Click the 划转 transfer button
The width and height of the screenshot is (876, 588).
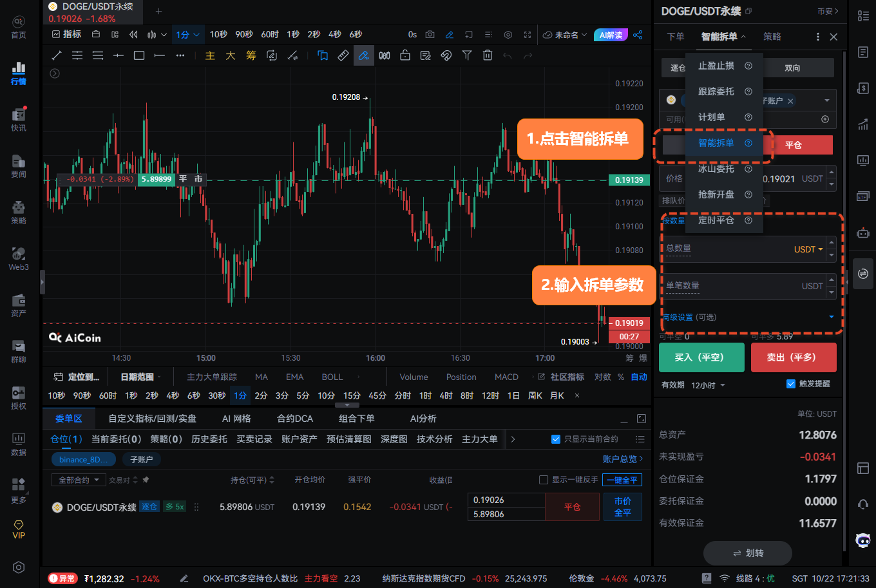point(748,553)
